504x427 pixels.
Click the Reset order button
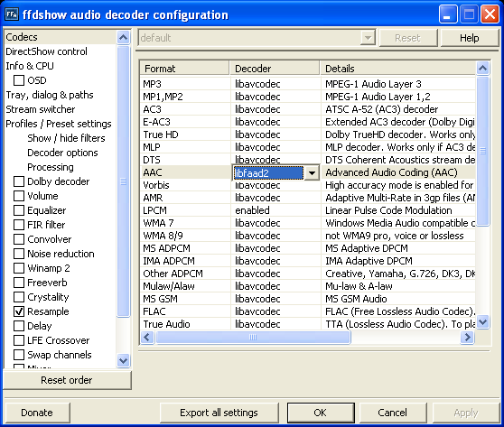click(x=67, y=380)
